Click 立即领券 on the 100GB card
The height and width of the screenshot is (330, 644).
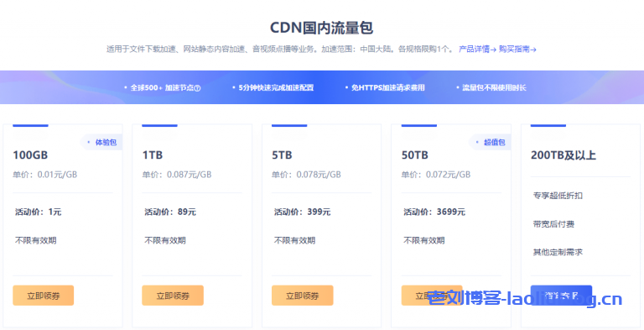43,296
